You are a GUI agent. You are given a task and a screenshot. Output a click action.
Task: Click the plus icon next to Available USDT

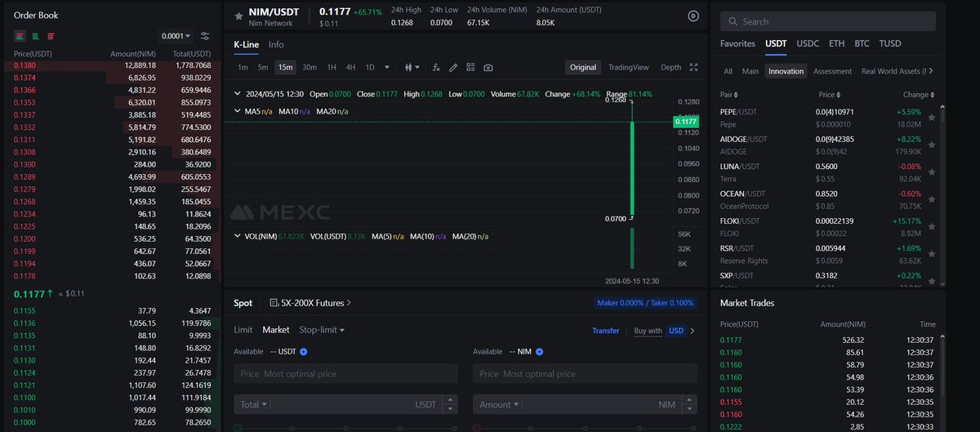pos(303,351)
